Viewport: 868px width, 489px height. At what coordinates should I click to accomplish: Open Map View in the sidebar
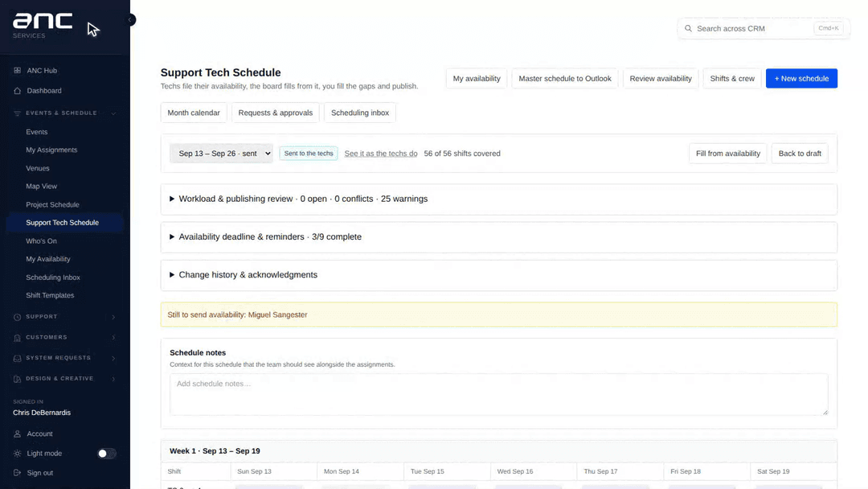tap(42, 186)
